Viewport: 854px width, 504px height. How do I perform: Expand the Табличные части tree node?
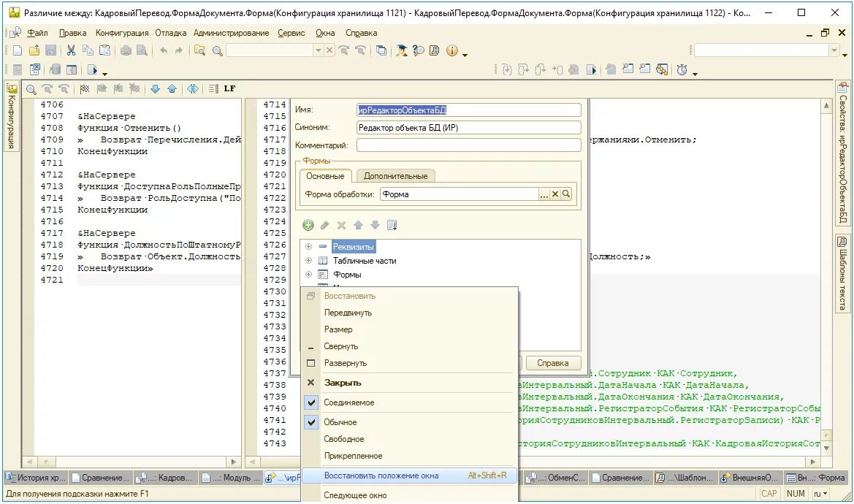click(308, 261)
